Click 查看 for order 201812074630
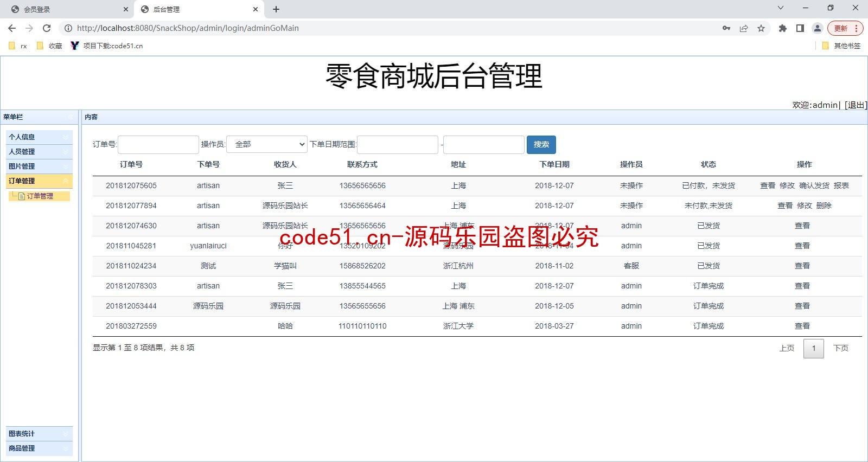 (x=802, y=226)
